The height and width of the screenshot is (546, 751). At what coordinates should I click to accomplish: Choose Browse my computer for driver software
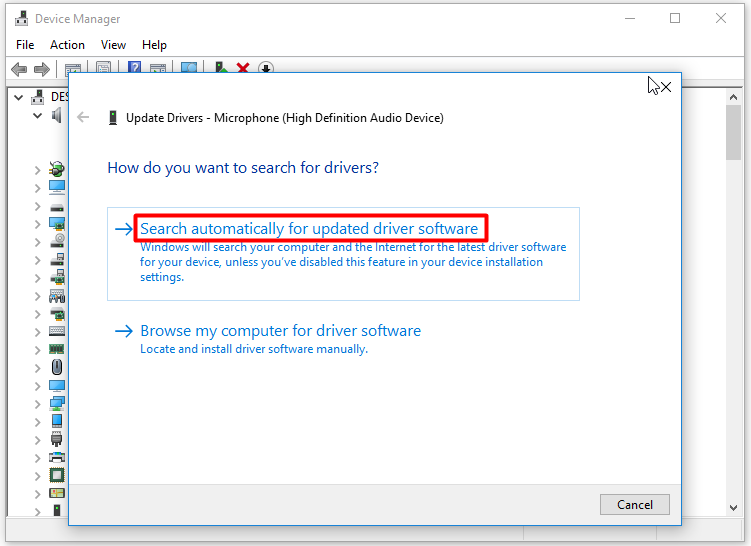coord(281,330)
